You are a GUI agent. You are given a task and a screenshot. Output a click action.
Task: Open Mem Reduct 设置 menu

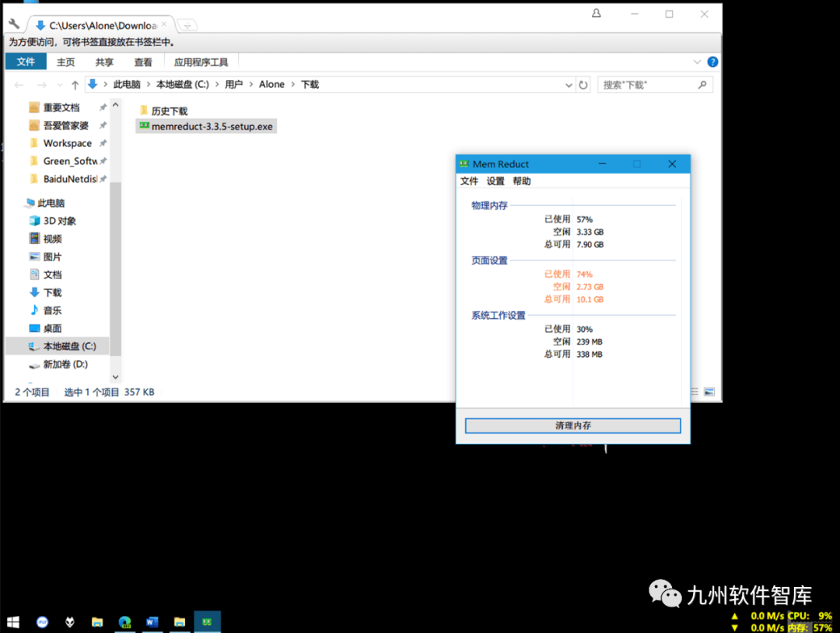pos(495,181)
